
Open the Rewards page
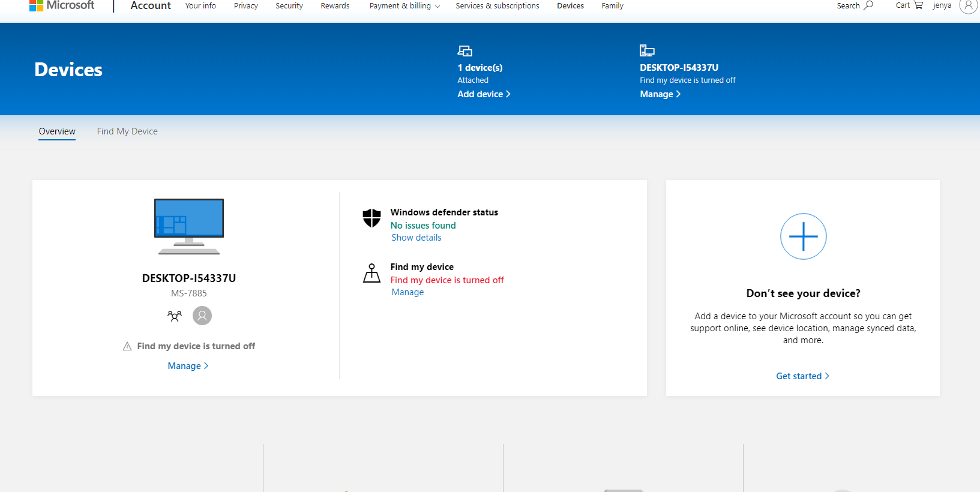tap(335, 6)
